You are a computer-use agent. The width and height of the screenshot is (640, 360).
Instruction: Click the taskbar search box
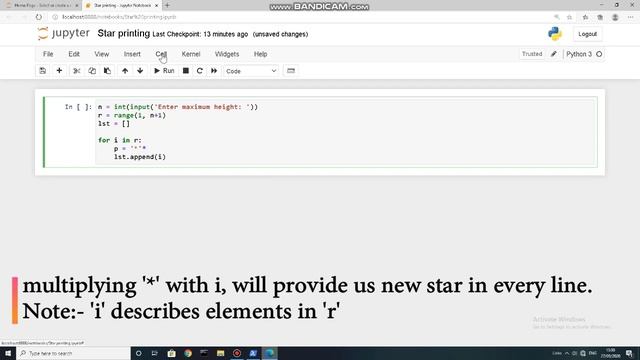tap(73, 353)
